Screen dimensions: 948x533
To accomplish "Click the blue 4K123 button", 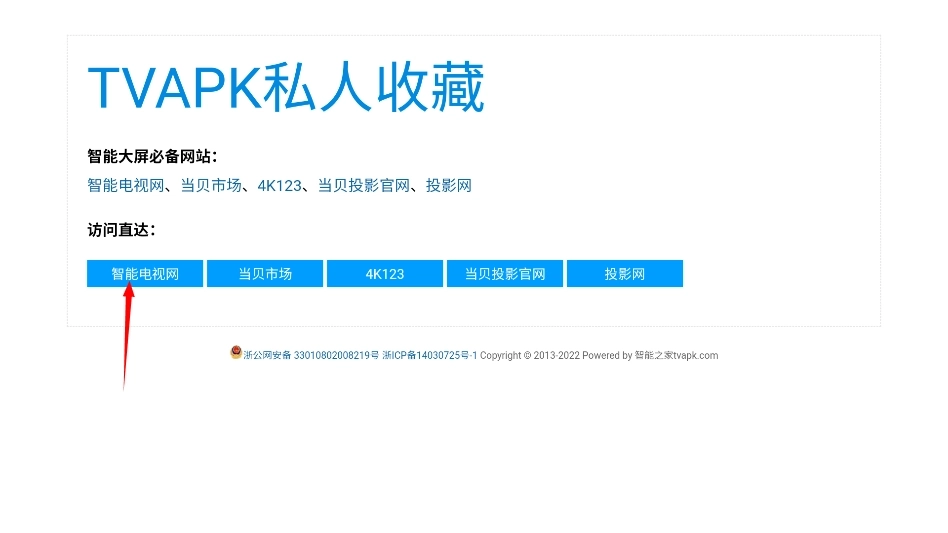I will (385, 274).
